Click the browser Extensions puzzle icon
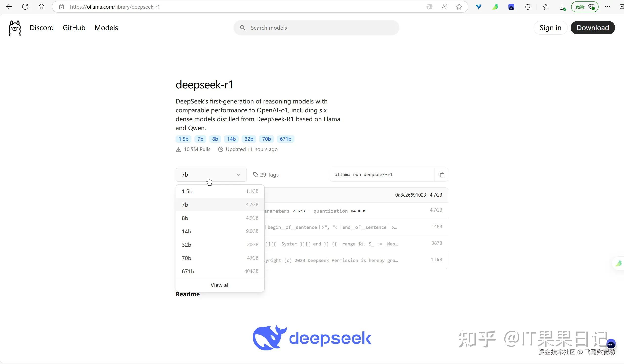624x364 pixels. pyautogui.click(x=528, y=7)
